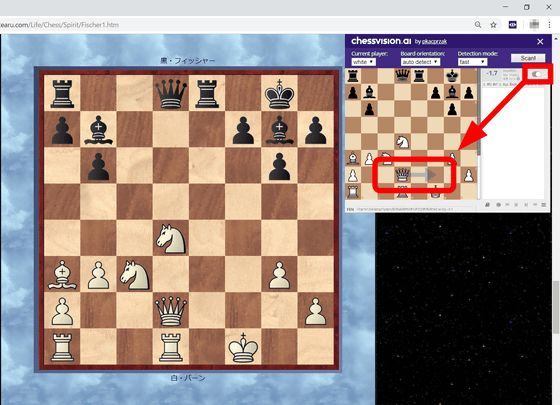Click the rightmost grid icon under analysis pane
The height and width of the screenshot is (405, 560).
click(544, 205)
